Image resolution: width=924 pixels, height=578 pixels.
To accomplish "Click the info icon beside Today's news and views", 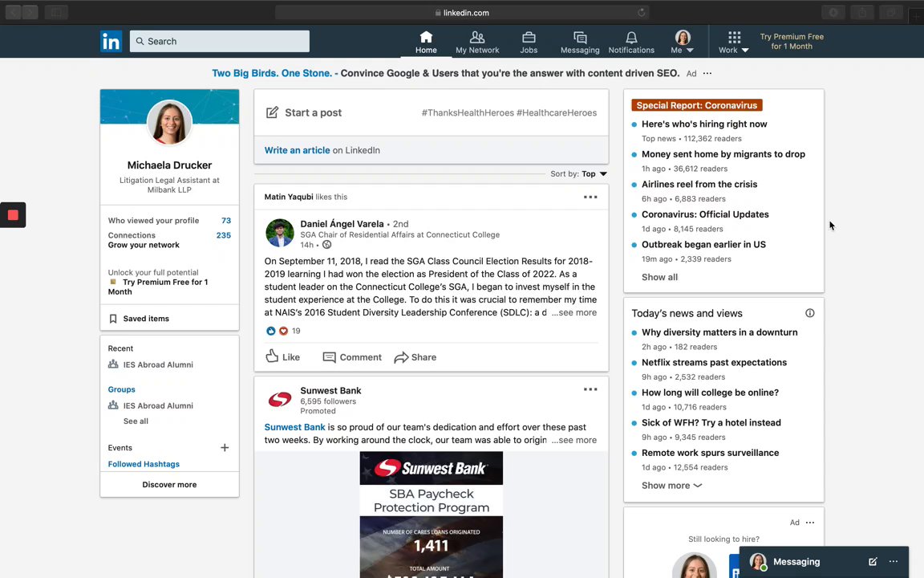I will (809, 313).
